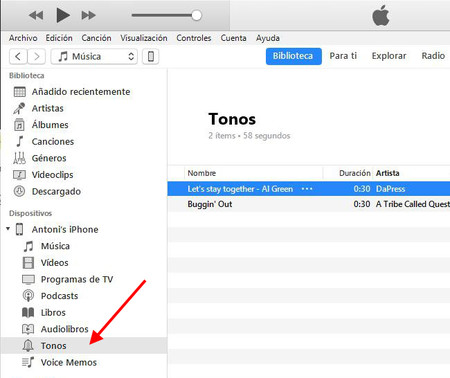Click the Apple logo in the header

point(381,15)
